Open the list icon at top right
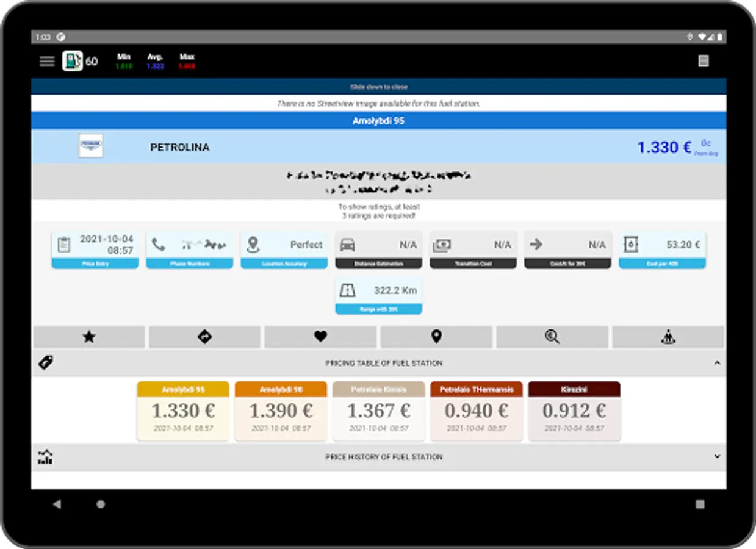The width and height of the screenshot is (756, 549). coord(704,61)
